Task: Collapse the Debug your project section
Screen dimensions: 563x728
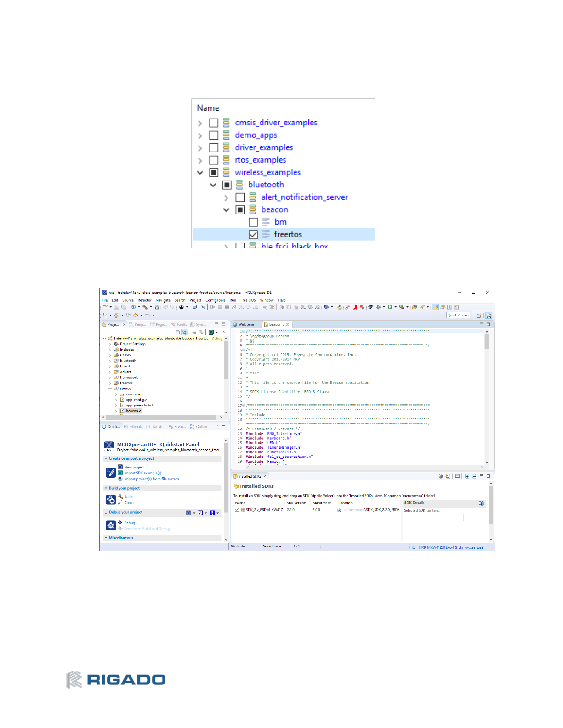Action: [106, 513]
